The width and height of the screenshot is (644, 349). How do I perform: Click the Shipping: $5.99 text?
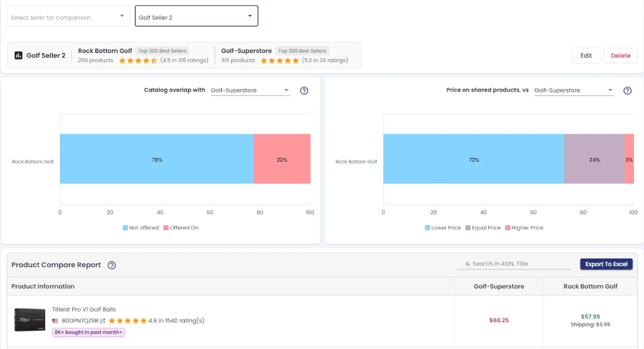[x=591, y=324]
